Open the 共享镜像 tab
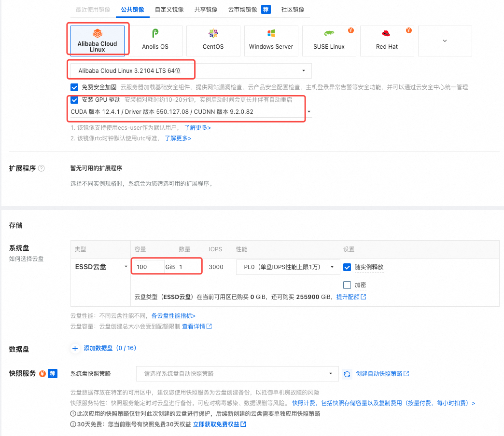Image resolution: width=504 pixels, height=436 pixels. [206, 9]
